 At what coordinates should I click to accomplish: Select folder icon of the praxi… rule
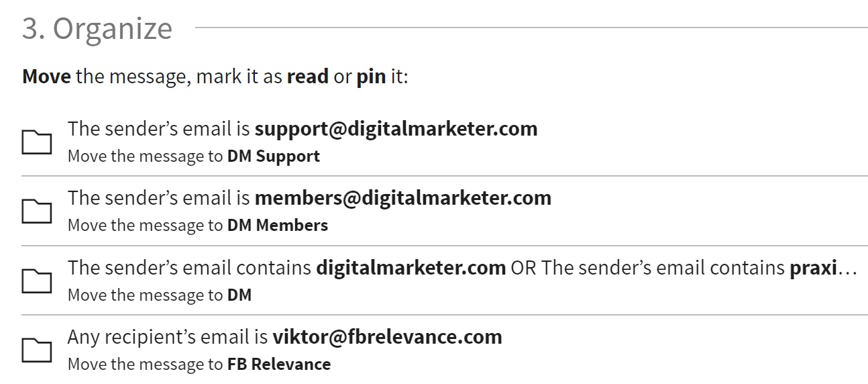tap(37, 281)
